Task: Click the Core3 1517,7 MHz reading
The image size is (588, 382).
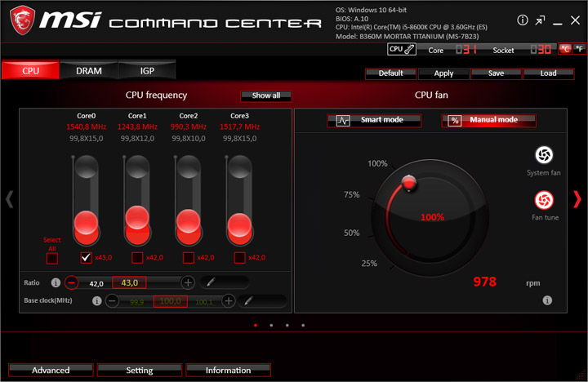Action: [239, 127]
